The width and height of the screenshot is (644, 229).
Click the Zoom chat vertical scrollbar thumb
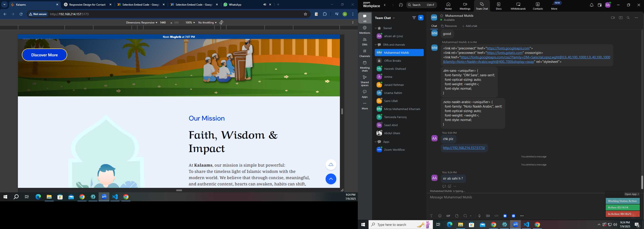[x=642, y=182]
